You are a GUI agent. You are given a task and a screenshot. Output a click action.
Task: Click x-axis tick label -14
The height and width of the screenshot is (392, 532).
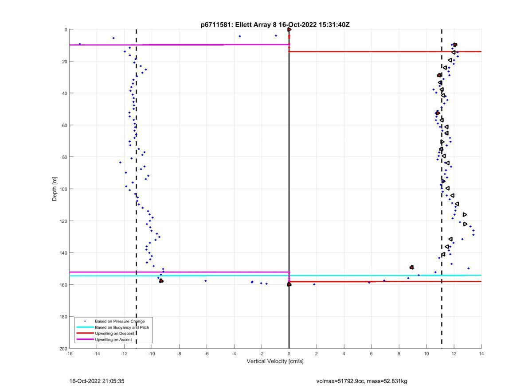coord(97,353)
